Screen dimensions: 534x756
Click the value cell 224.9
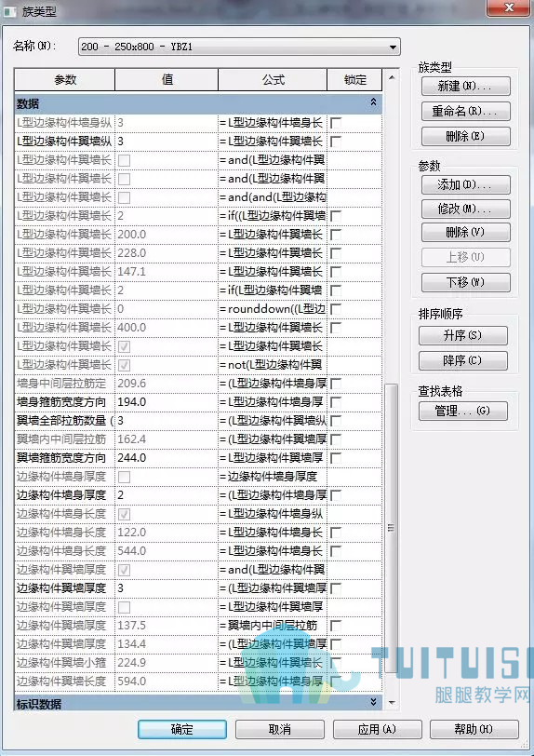tap(167, 663)
